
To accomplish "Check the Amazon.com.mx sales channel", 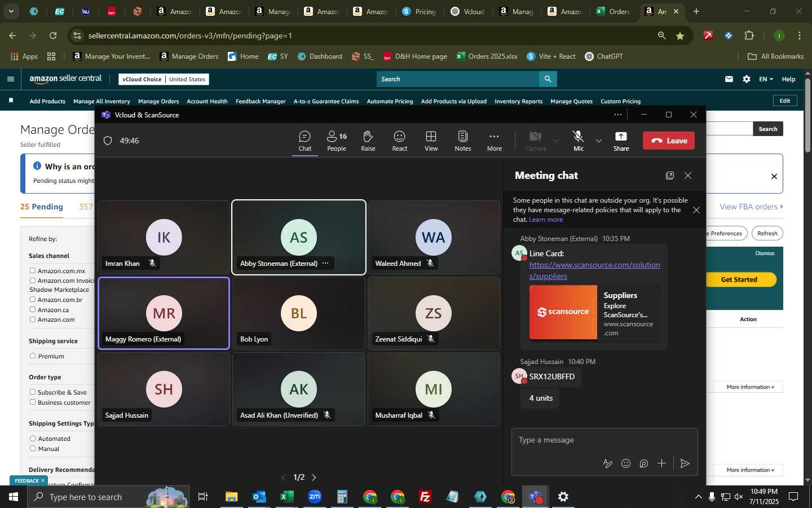I will [33, 271].
